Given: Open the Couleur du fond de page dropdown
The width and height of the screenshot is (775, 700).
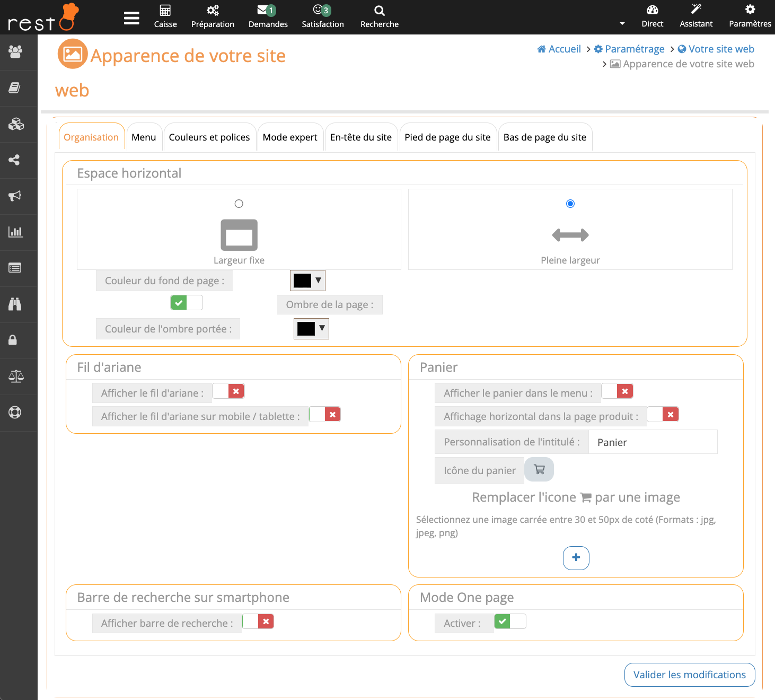Looking at the screenshot, I should tap(307, 281).
